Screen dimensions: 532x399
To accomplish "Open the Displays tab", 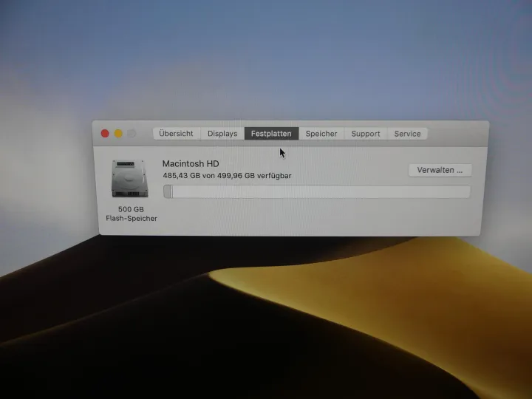I will click(x=222, y=134).
